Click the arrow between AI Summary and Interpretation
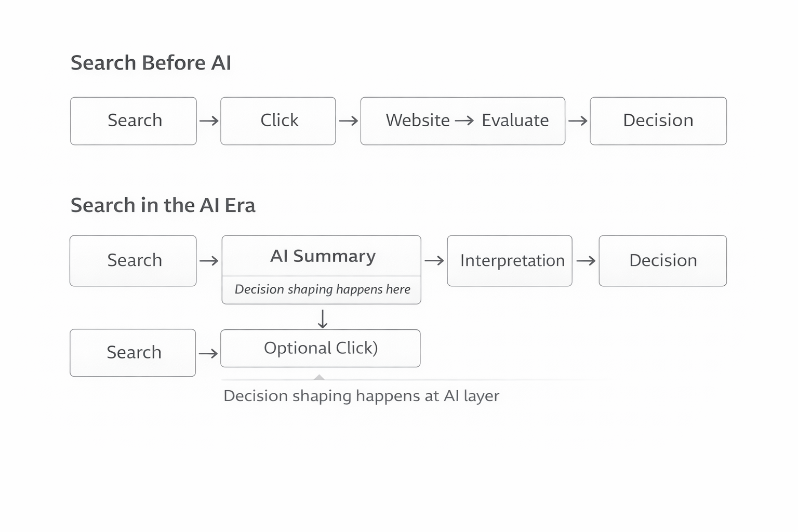 tap(434, 261)
